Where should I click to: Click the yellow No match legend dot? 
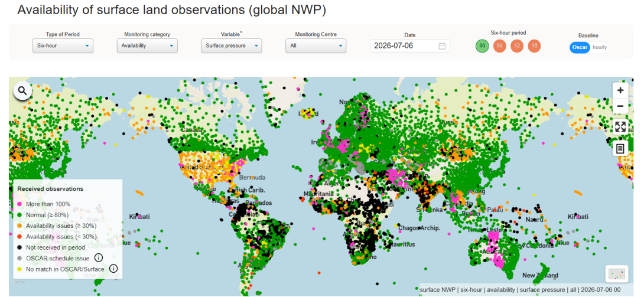(19, 269)
